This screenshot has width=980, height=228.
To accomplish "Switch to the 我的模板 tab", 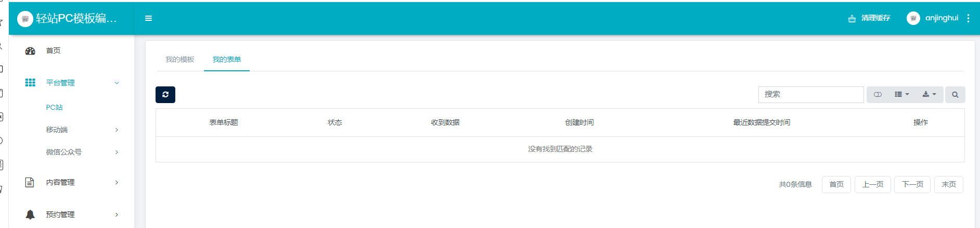I will click(179, 59).
